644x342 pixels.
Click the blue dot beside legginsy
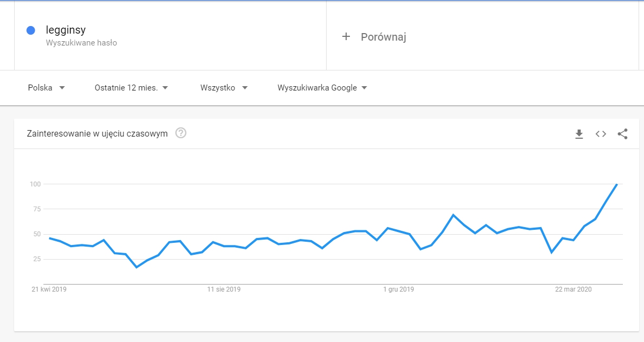coord(31,30)
